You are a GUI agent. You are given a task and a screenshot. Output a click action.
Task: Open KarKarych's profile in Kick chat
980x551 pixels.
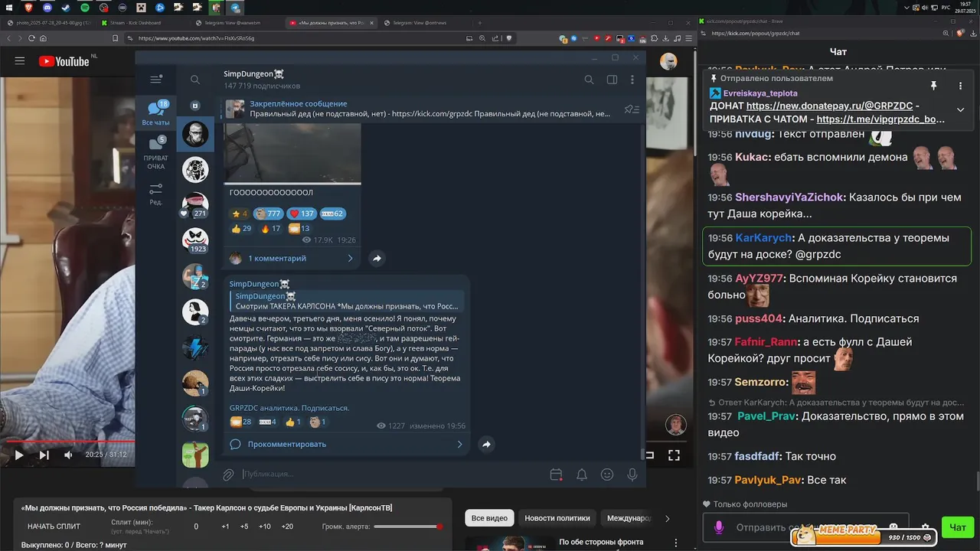(763, 238)
